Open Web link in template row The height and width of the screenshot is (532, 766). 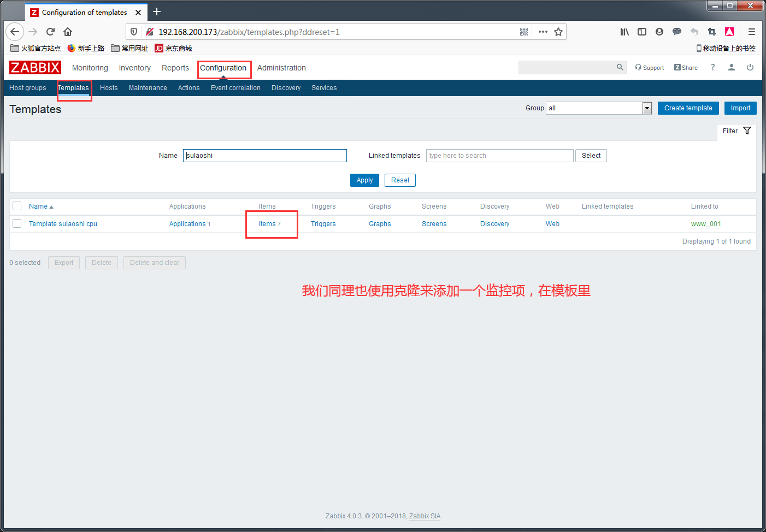(x=552, y=224)
